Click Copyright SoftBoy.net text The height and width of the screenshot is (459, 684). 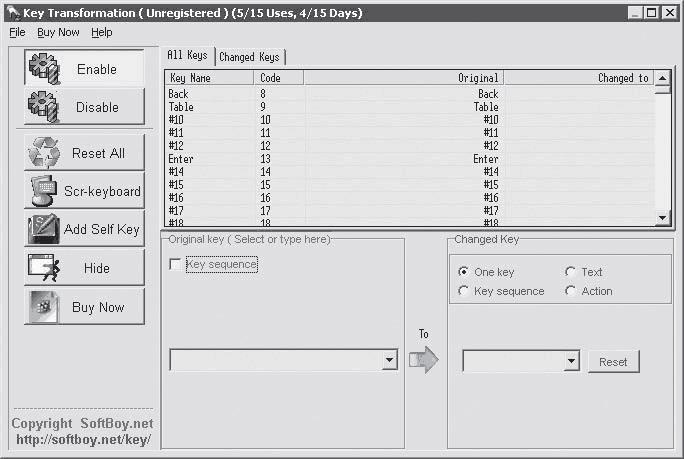[x=82, y=423]
